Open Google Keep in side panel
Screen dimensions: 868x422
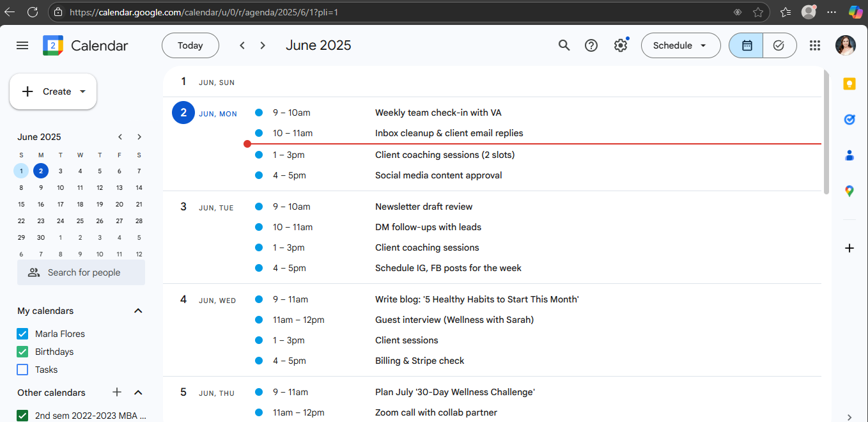[849, 84]
